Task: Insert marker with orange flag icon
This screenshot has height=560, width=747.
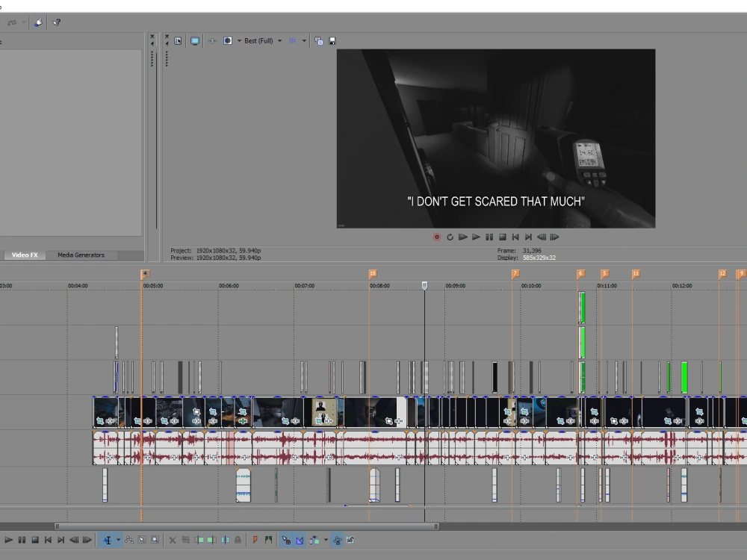Action: point(255,540)
